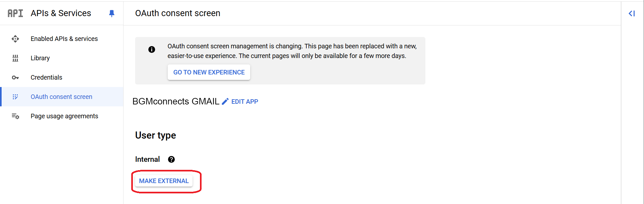Viewport: 644px width, 204px height.
Task: Click the blue pin icon
Action: point(112,13)
